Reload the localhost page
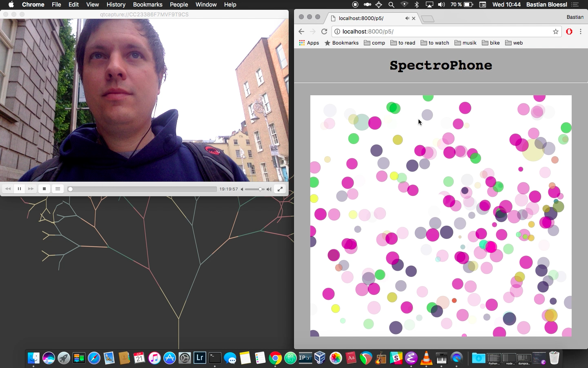This screenshot has width=588, height=368. 324,31
